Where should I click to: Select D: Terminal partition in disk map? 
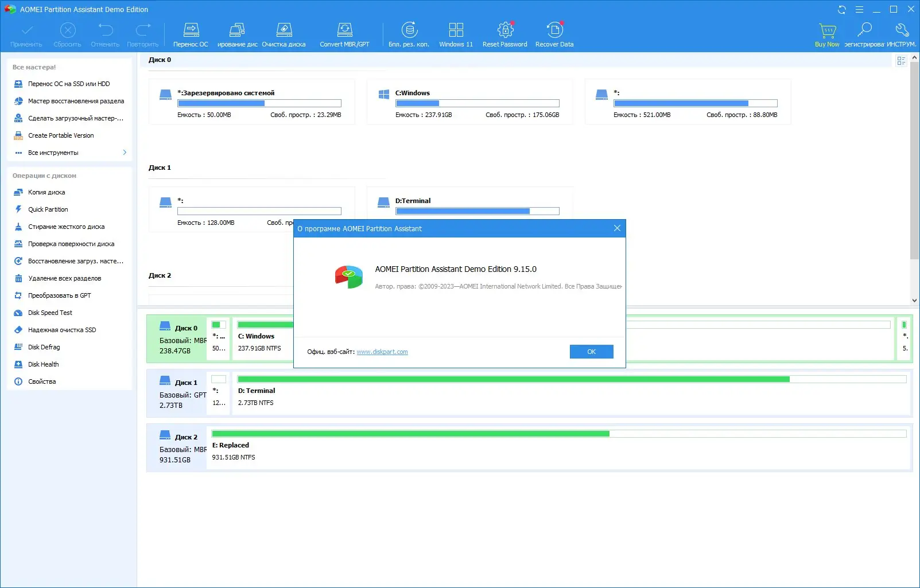[x=572, y=394]
